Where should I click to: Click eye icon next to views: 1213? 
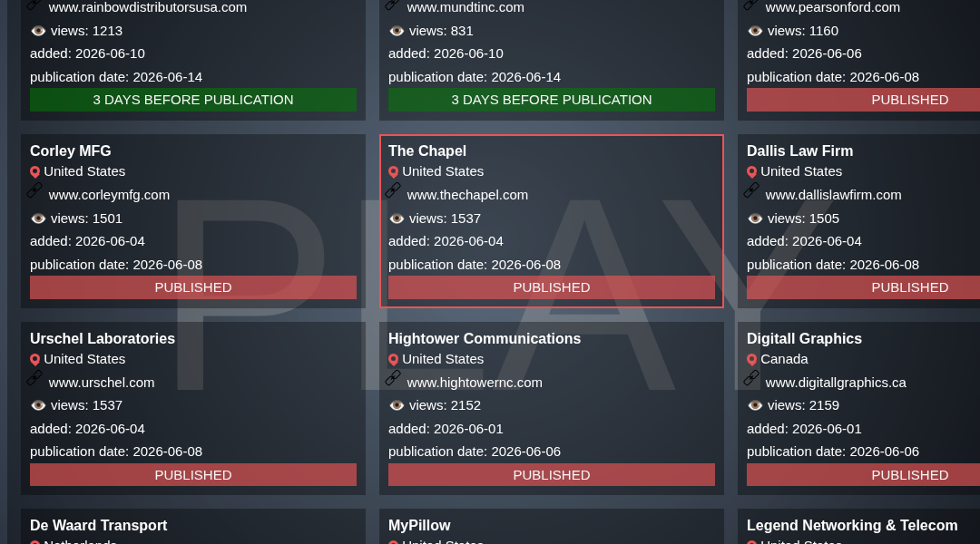coord(38,31)
